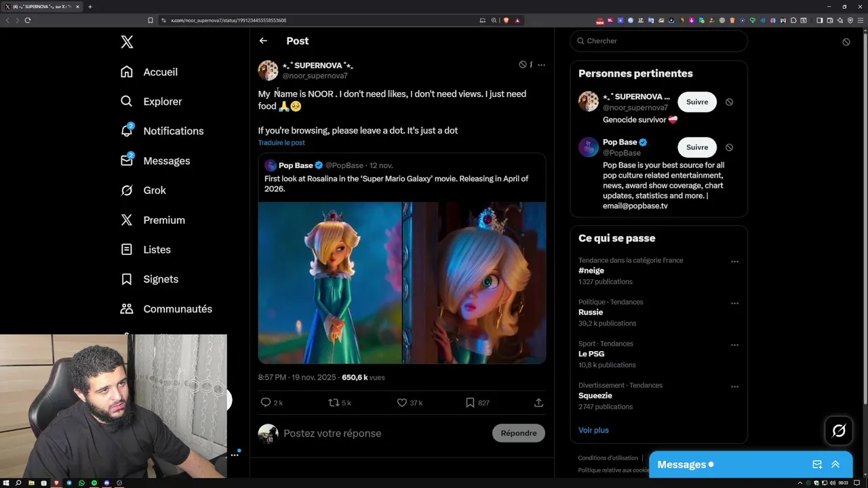Open three-dot more menu on post
Viewport: 868px width, 488px height.
[541, 65]
